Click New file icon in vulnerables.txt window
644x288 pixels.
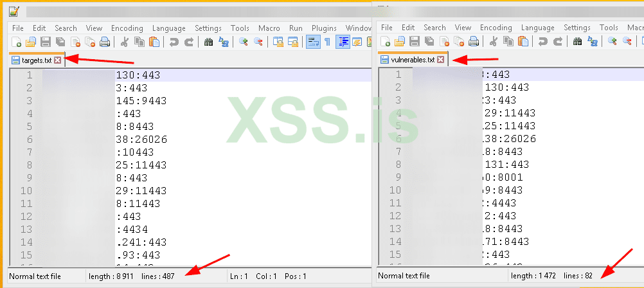coord(385,41)
